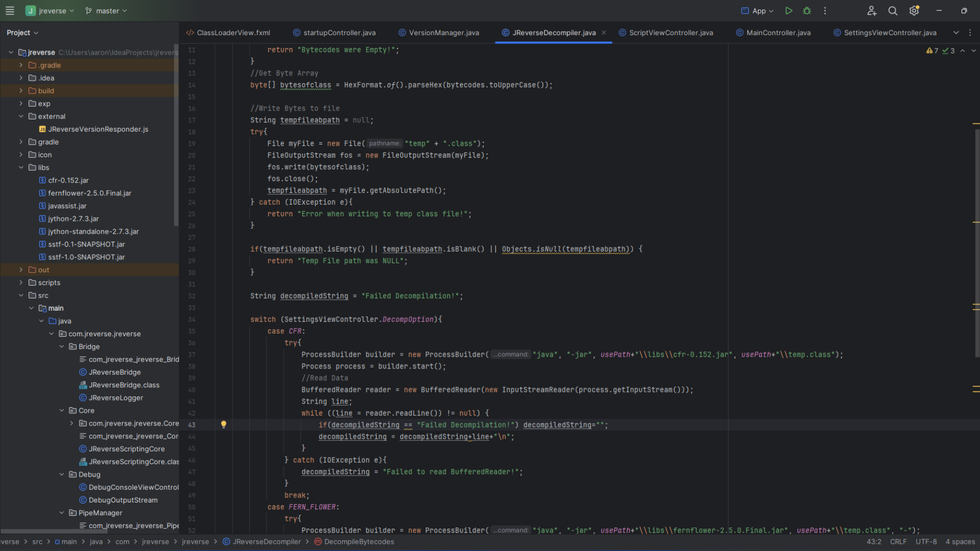The image size is (980, 551).
Task: Click the green Run button
Action: [789, 11]
